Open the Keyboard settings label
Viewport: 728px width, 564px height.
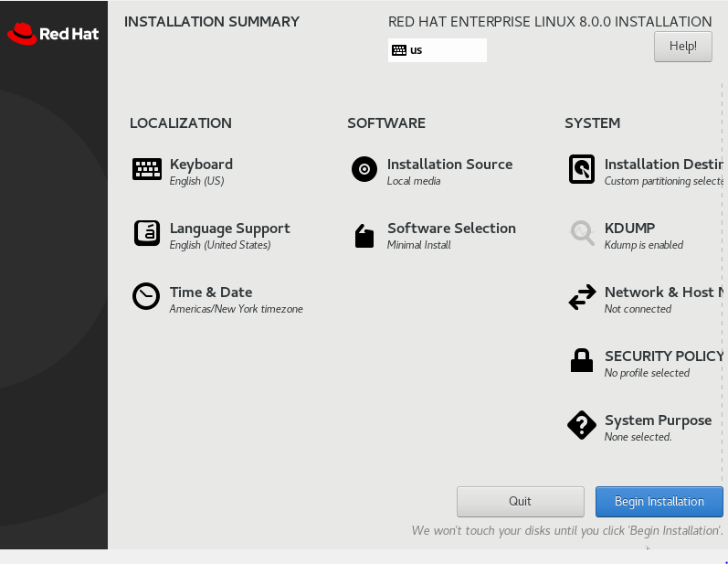point(201,164)
